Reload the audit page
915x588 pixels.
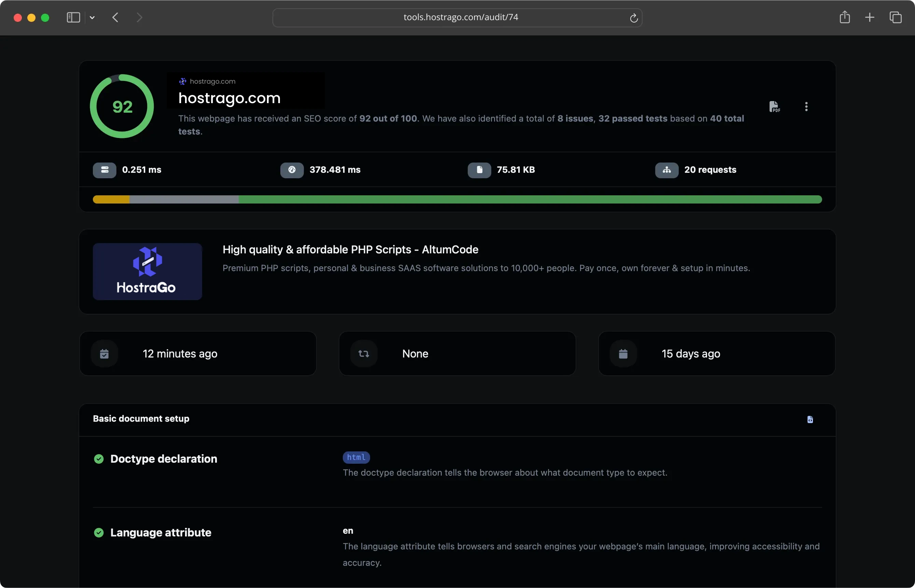click(x=634, y=18)
